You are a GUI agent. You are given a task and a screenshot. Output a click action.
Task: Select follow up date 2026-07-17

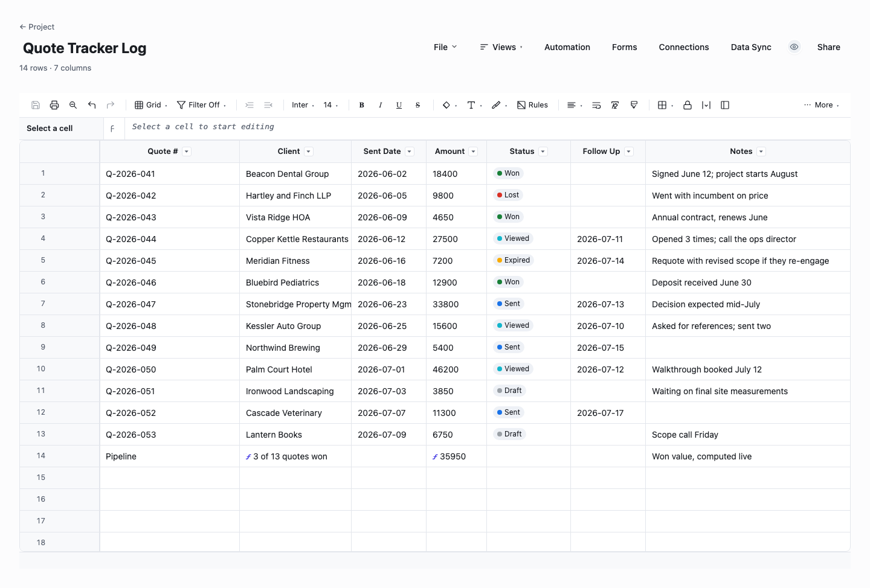point(608,413)
